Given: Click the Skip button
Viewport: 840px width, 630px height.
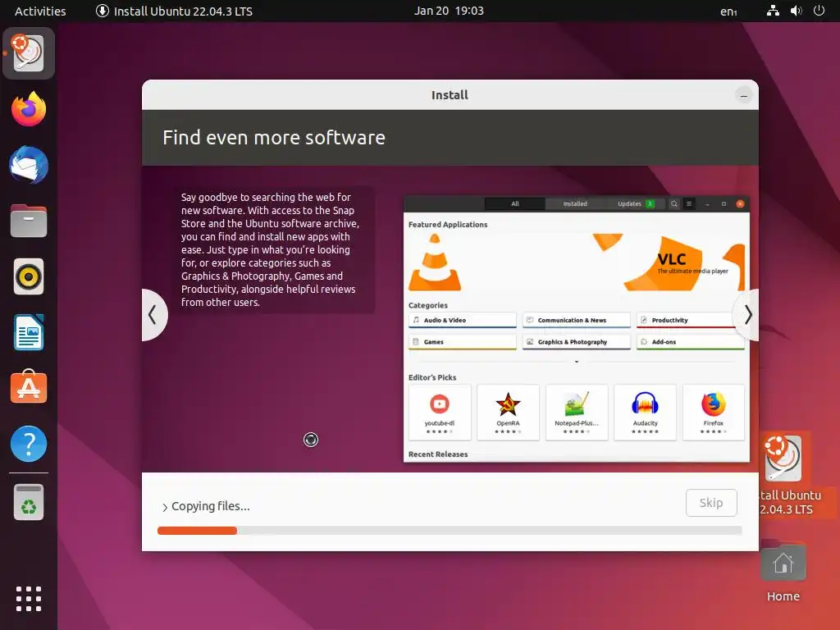Looking at the screenshot, I should tap(711, 503).
